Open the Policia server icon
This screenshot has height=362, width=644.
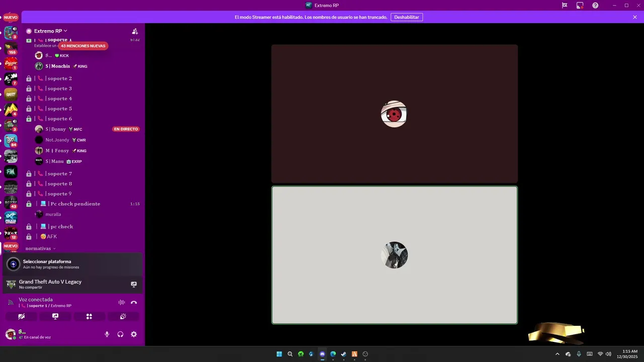11,218
